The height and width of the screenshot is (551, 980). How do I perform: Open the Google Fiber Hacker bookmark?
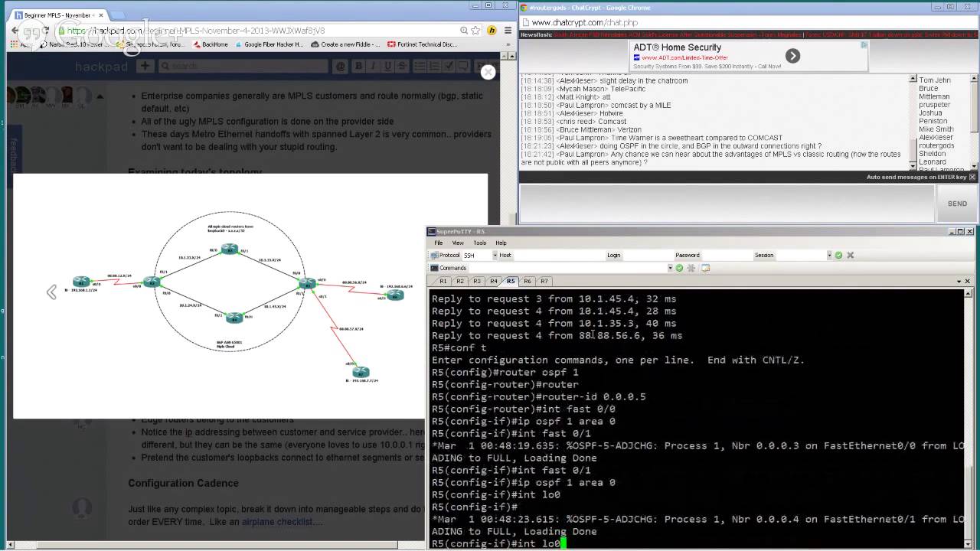click(x=269, y=44)
